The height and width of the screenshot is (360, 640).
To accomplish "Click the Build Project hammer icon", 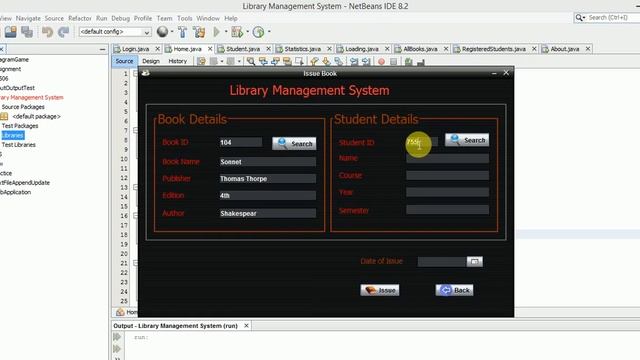I will point(182,32).
